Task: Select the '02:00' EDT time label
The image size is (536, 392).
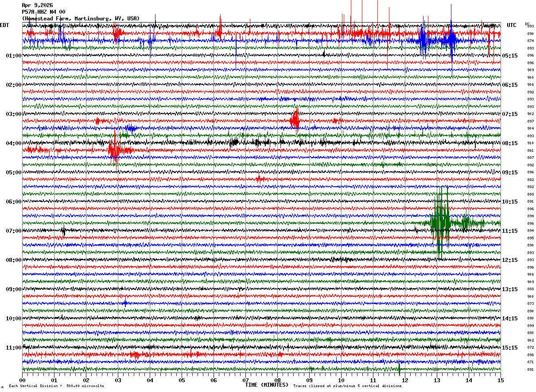Action: pyautogui.click(x=14, y=85)
